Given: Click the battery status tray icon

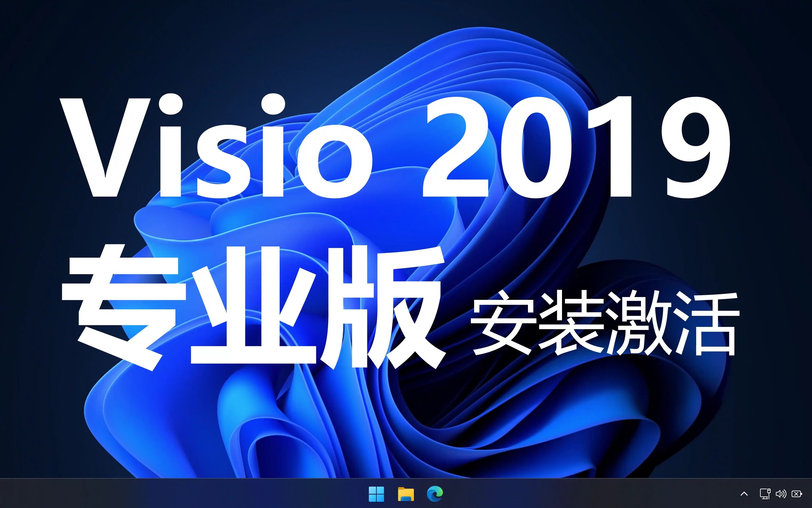Looking at the screenshot, I should 797,494.
